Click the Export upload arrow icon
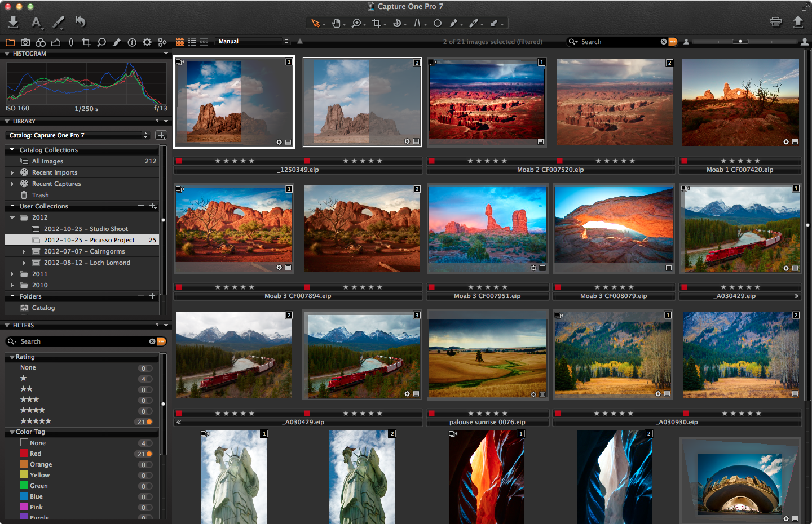Image resolution: width=812 pixels, height=524 pixels. (798, 22)
